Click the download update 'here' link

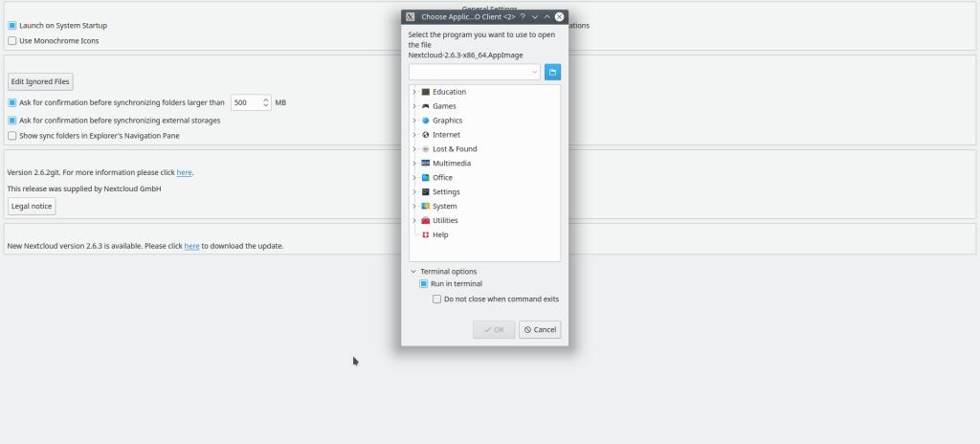click(191, 246)
